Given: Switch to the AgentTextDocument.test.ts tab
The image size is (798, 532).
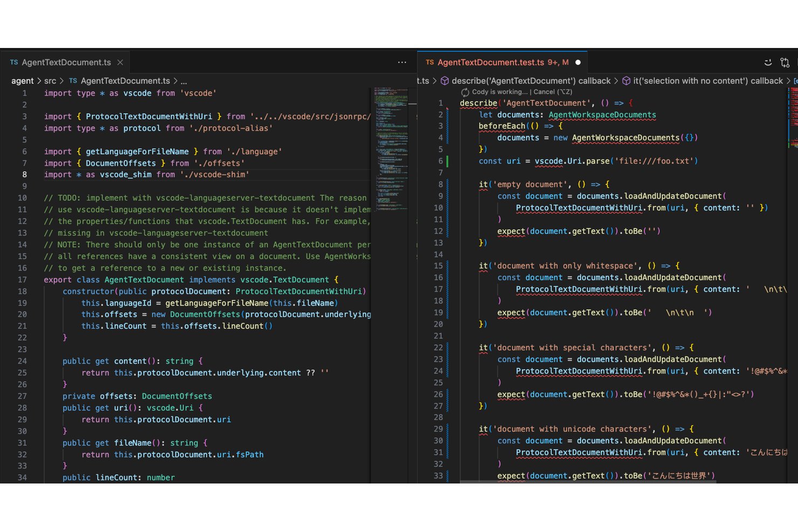Looking at the screenshot, I should [x=503, y=63].
